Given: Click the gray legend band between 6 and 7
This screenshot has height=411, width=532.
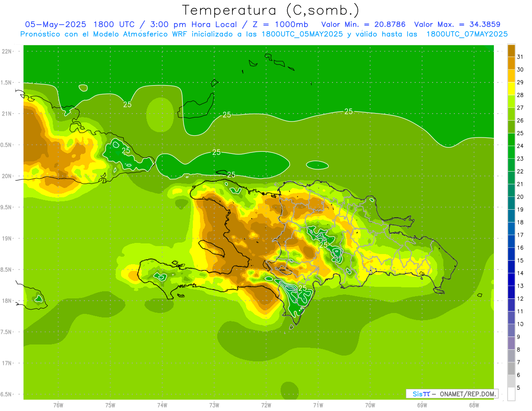Looking at the screenshot, I should [511, 369].
